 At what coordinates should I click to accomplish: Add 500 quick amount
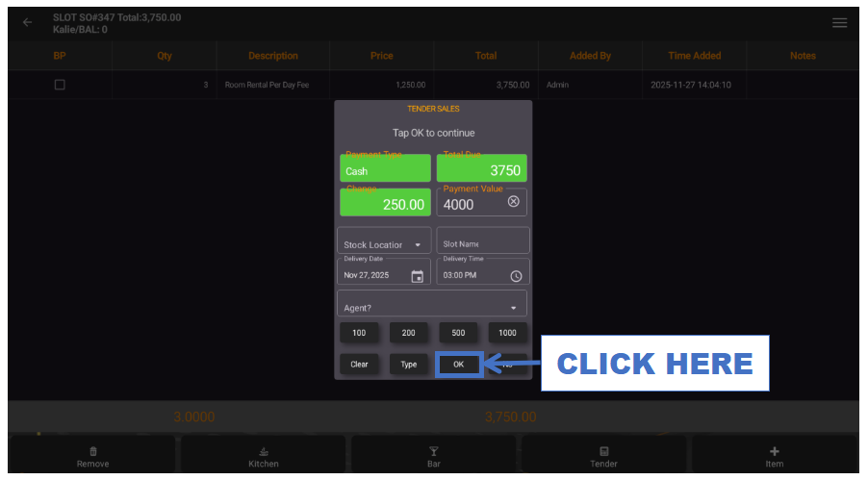click(458, 333)
